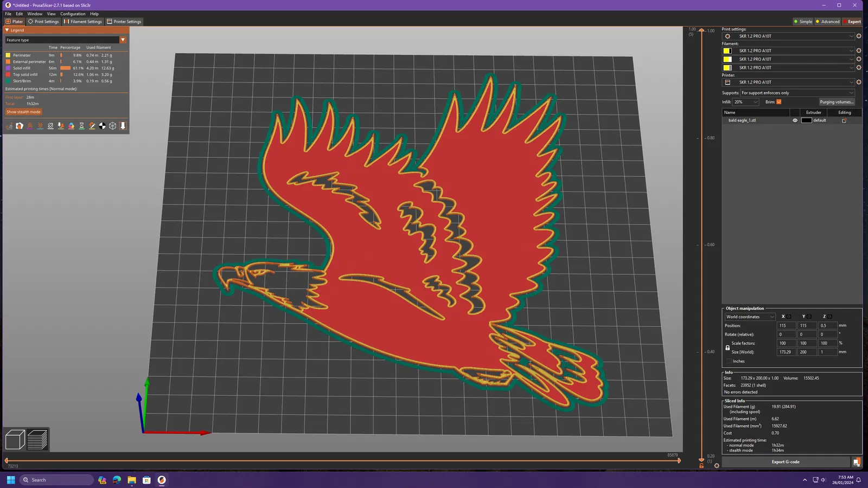Viewport: 868px width, 488px height.
Task: Click the Purging volumes button
Action: pos(837,102)
